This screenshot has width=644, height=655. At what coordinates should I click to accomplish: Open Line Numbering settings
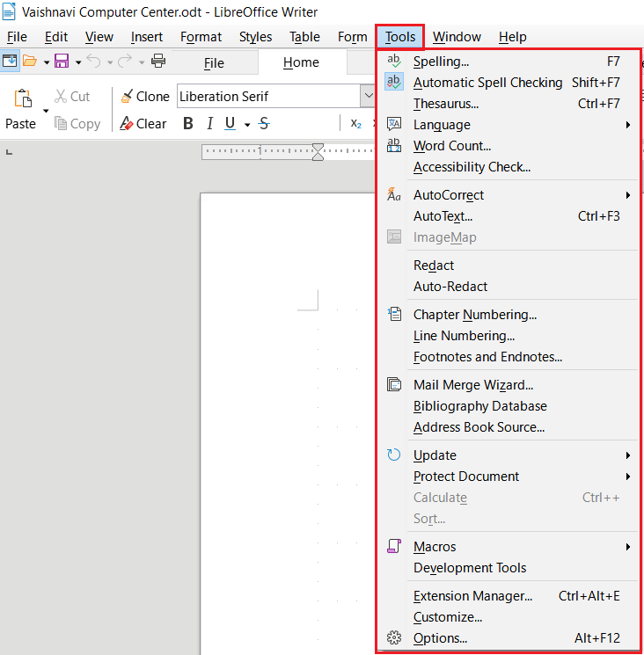(x=509, y=336)
